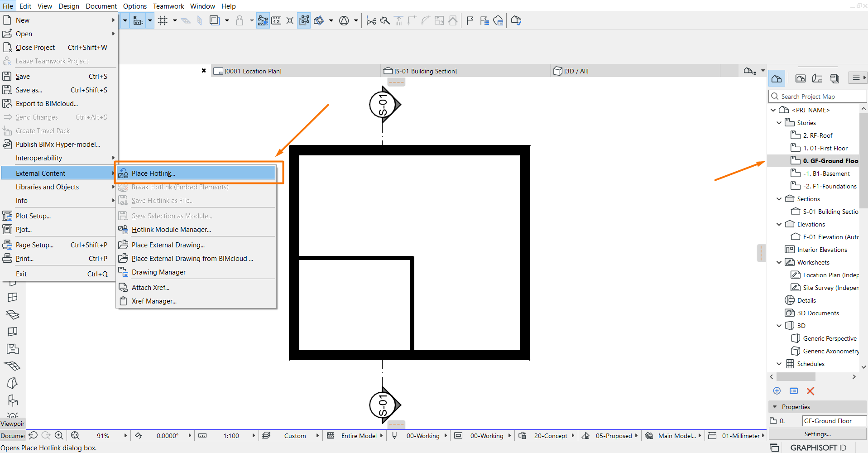
Task: Click the blue new viewpoint plus icon
Action: point(777,391)
